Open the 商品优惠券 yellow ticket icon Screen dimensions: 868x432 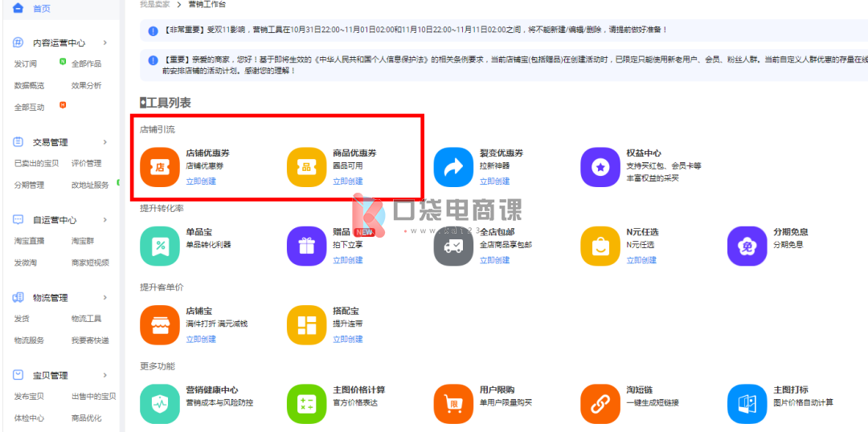[307, 167]
